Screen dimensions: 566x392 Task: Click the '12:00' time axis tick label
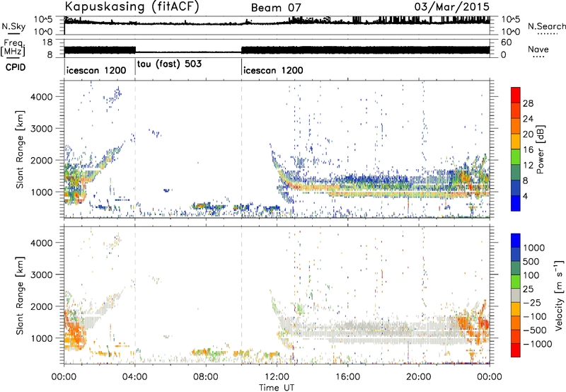point(277,377)
